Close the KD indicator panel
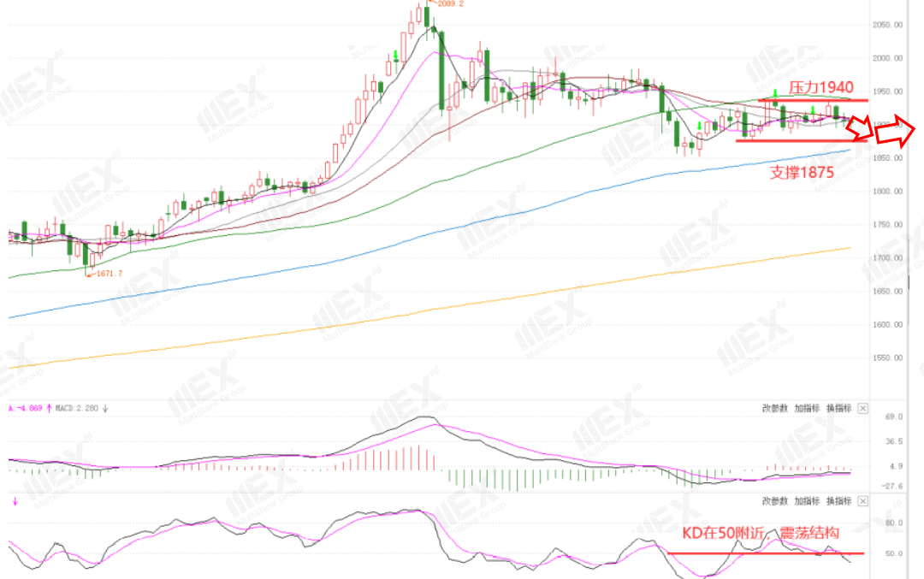 862,501
